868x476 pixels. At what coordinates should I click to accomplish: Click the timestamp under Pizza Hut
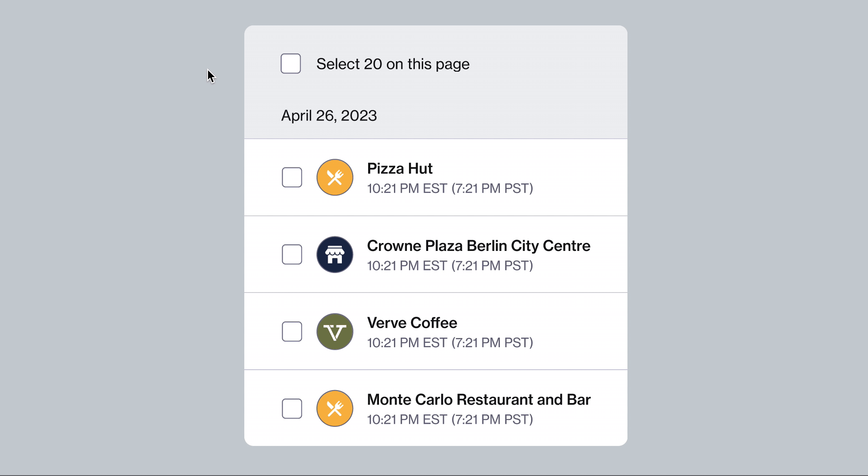point(450,188)
